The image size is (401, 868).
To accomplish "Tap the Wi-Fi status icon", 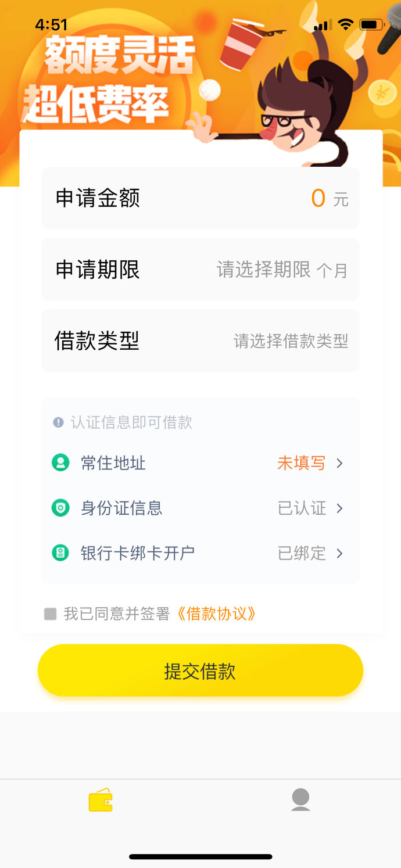I will point(346,24).
